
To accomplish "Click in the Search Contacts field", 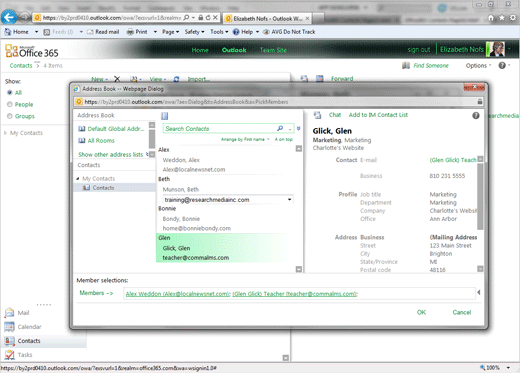I will pyautogui.click(x=220, y=128).
